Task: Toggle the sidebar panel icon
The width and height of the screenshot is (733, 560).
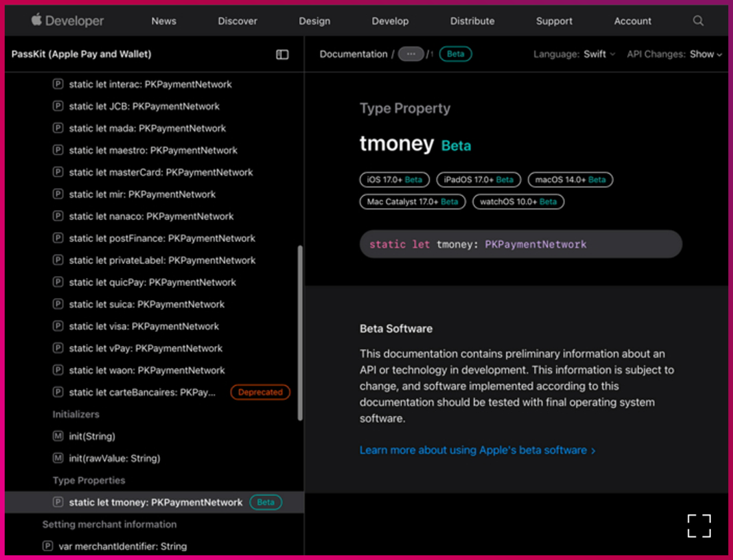Action: coord(283,55)
